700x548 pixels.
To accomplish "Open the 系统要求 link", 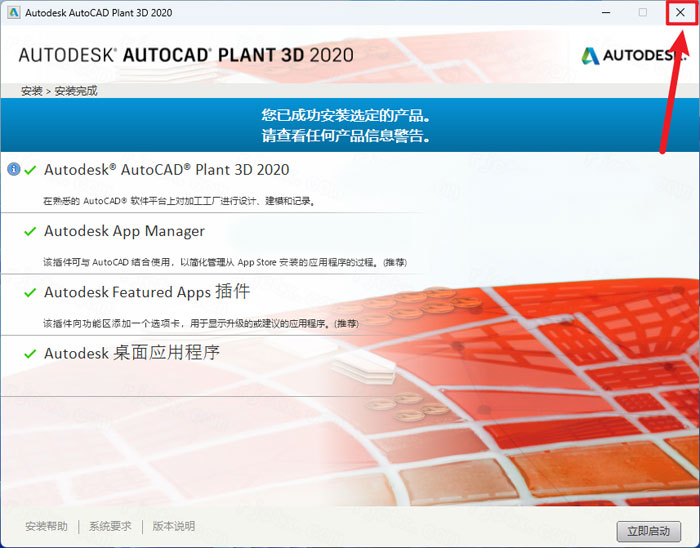I will (x=110, y=526).
